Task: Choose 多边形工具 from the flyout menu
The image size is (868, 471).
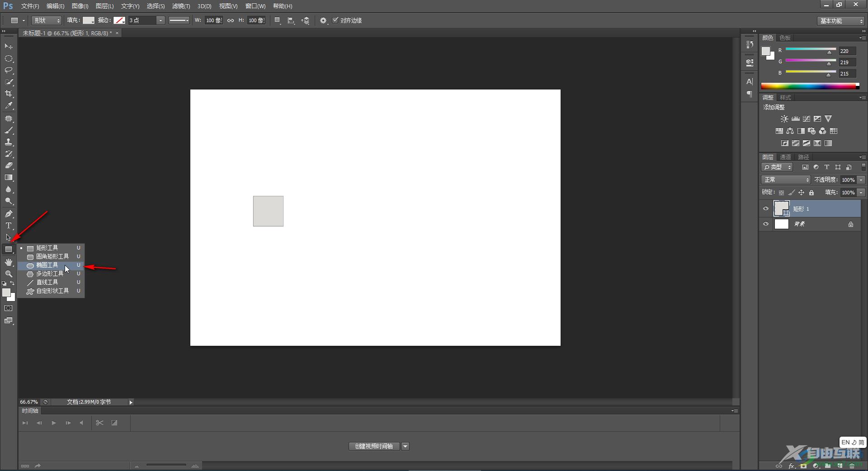Action: [x=51, y=274]
